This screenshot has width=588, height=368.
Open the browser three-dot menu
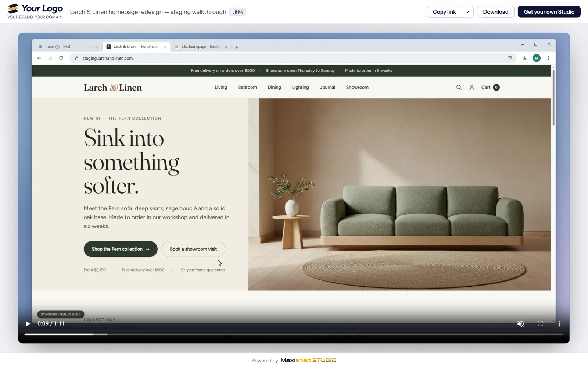548,58
